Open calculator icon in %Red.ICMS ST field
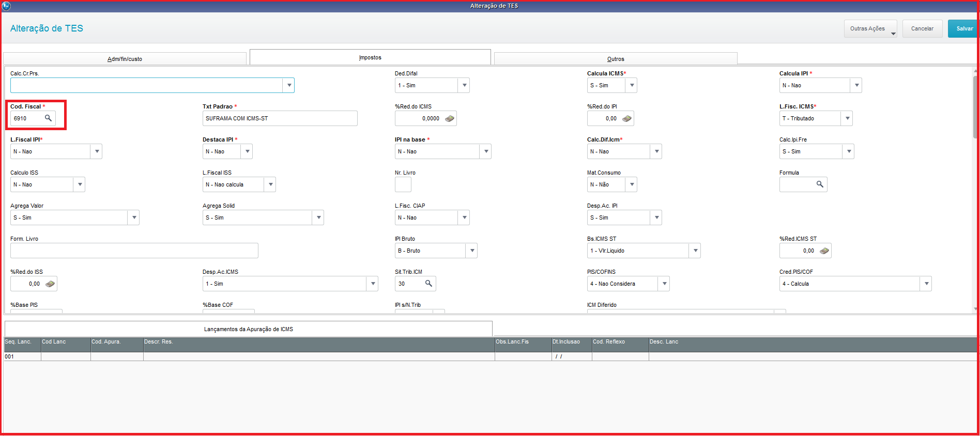Viewport: 980px width, 436px height. coord(824,251)
